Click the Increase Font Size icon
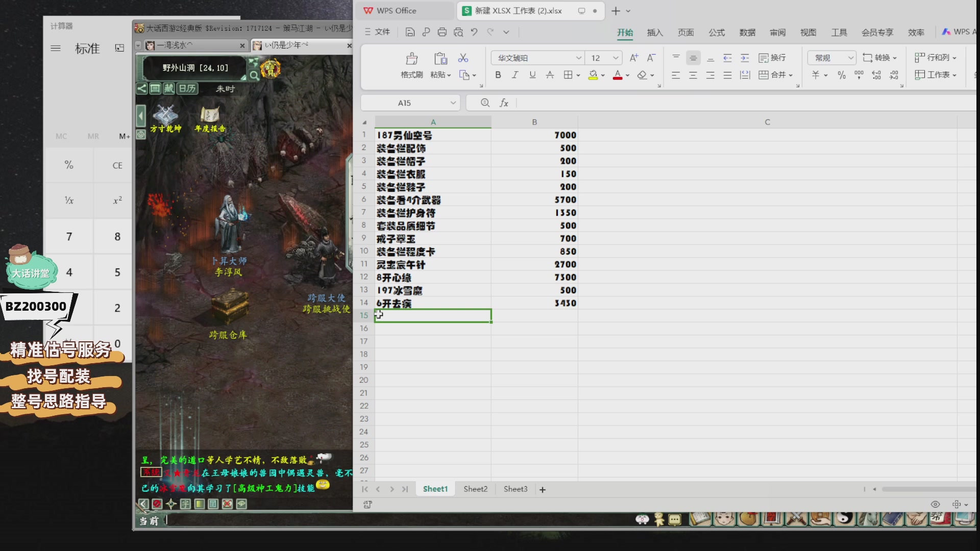The width and height of the screenshot is (980, 551). (x=633, y=58)
